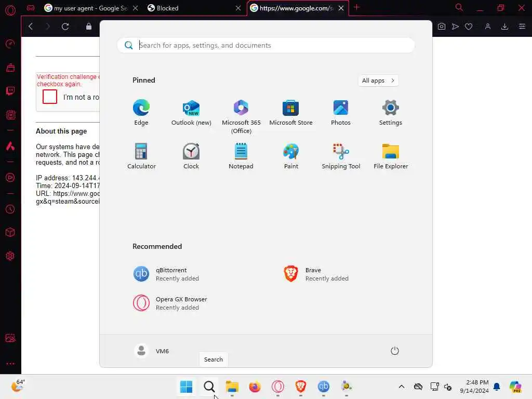Open Brave from the taskbar
This screenshot has height=399, width=532.
click(x=301, y=387)
